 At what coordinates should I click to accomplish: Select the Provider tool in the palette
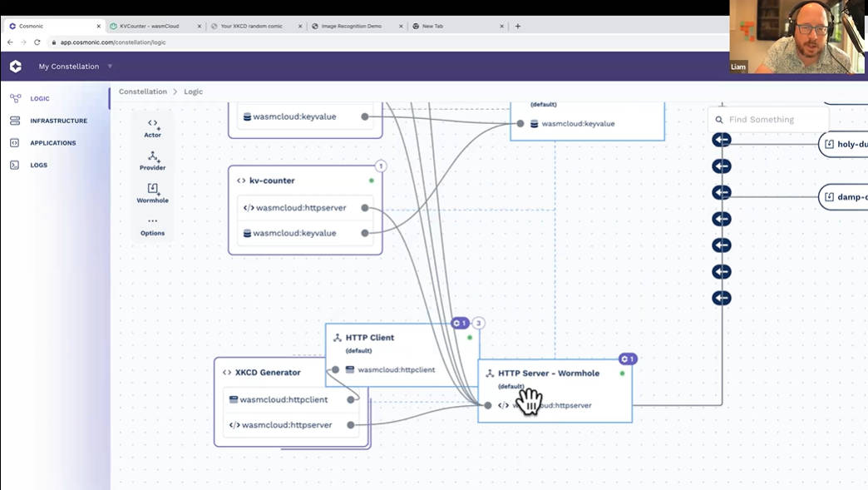click(153, 161)
